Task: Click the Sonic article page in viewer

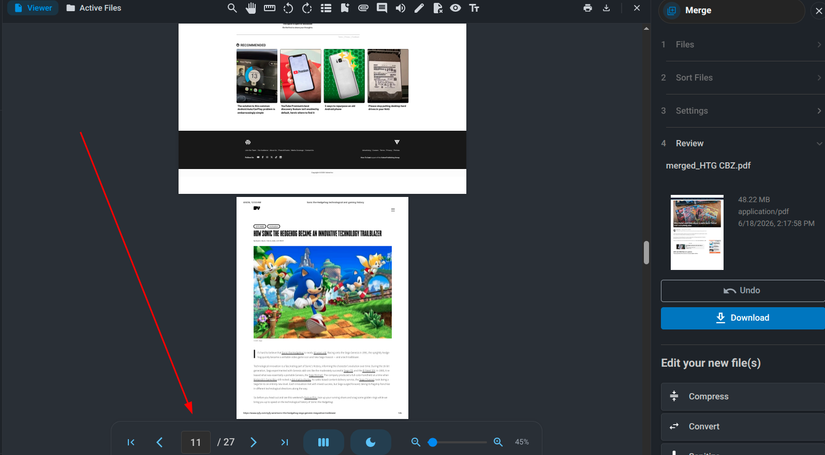Action: (x=322, y=308)
